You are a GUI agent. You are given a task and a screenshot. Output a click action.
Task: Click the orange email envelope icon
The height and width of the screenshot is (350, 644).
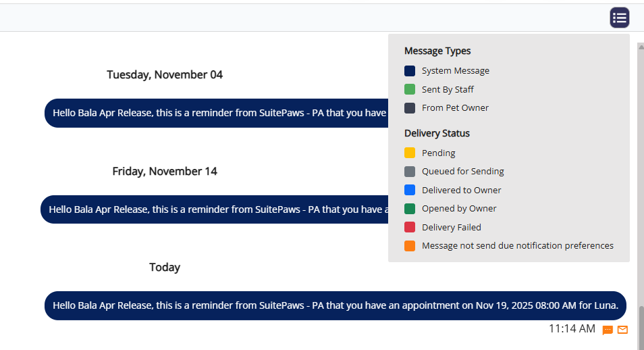(x=622, y=330)
